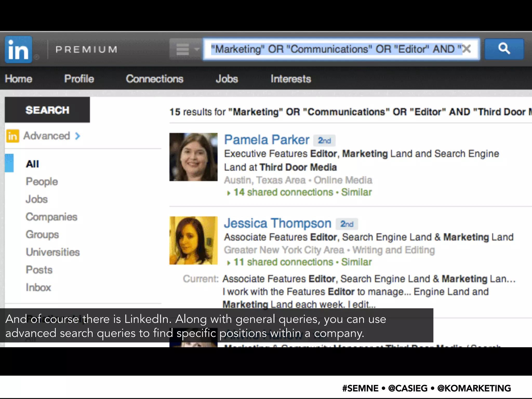The image size is (532, 399).
Task: Click the PREMIUM label in header
Action: click(x=87, y=49)
